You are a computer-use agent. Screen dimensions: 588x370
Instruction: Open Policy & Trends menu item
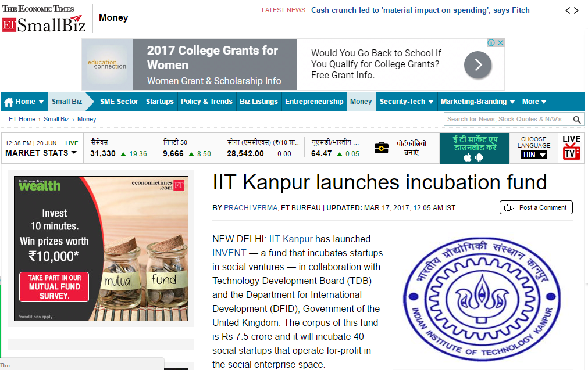click(206, 102)
